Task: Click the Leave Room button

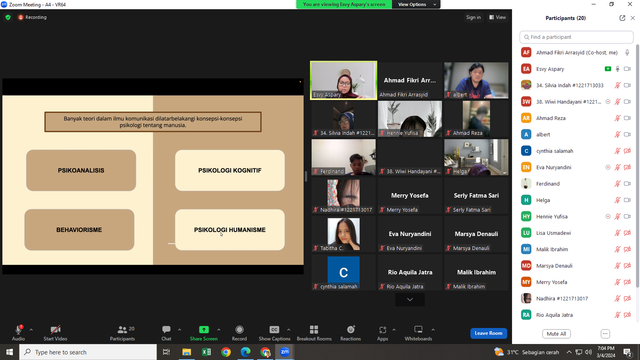Action: tap(489, 333)
